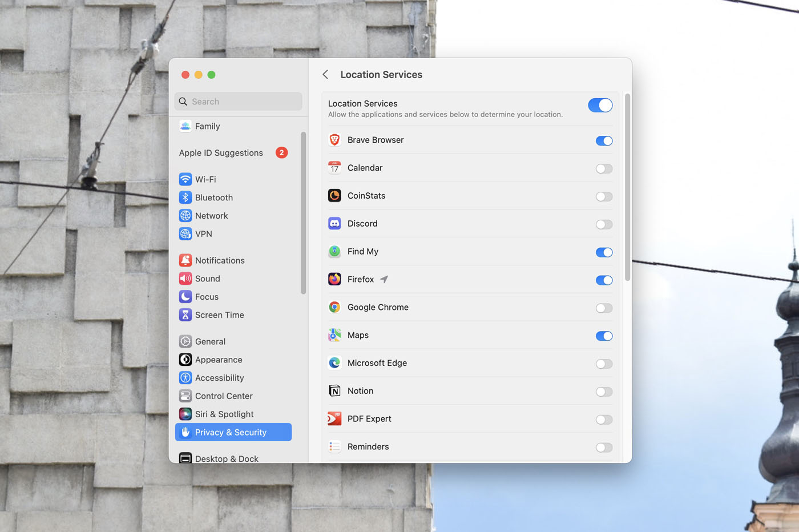This screenshot has height=532, width=799.
Task: Click the Search settings field
Action: coord(239,102)
